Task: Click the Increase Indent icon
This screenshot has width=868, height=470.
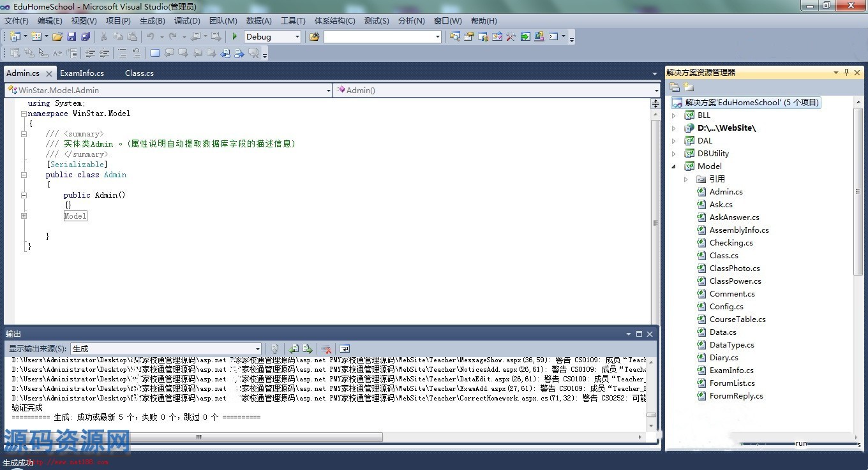Action: pyautogui.click(x=104, y=53)
